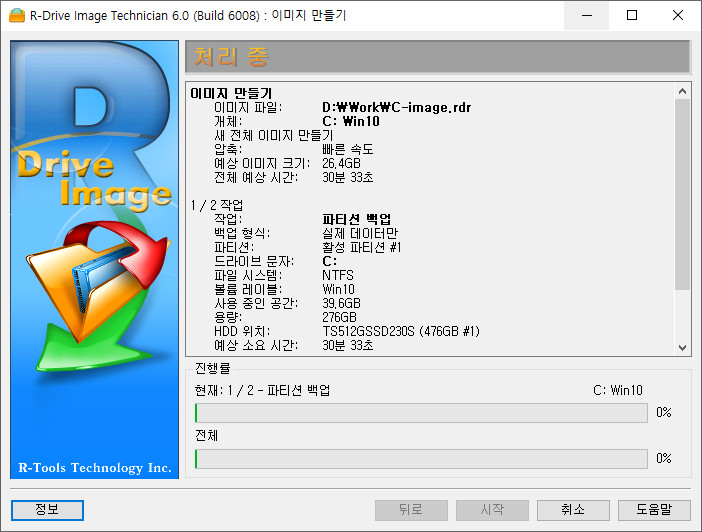Select the image file path D:\Work\C-image.rdr
This screenshot has height=532, width=702.
[396, 107]
